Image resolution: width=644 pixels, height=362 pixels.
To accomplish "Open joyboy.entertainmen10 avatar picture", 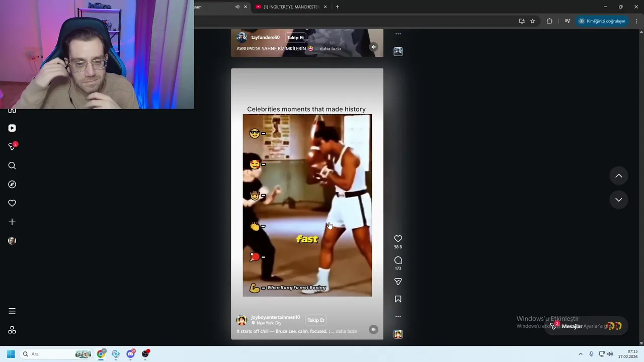I will click(x=242, y=320).
